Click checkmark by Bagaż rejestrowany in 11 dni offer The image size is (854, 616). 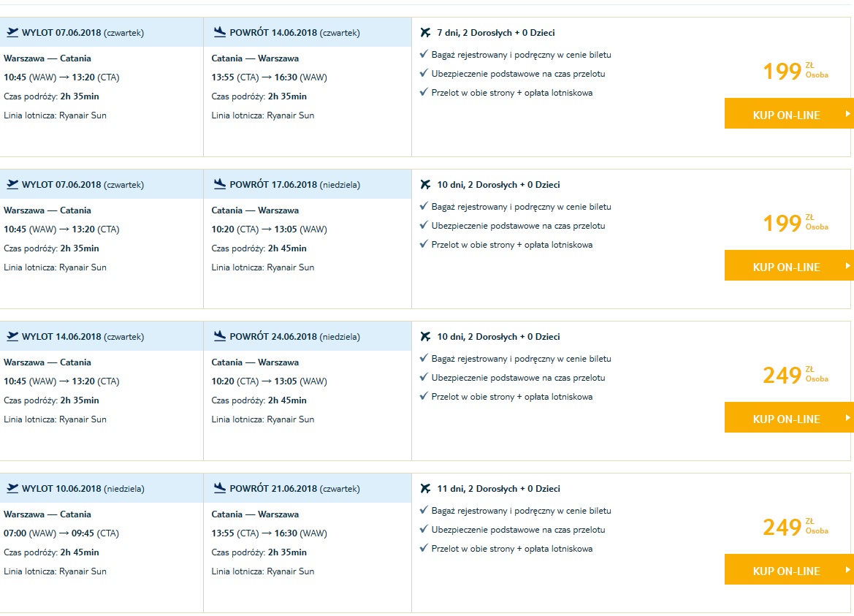424,510
